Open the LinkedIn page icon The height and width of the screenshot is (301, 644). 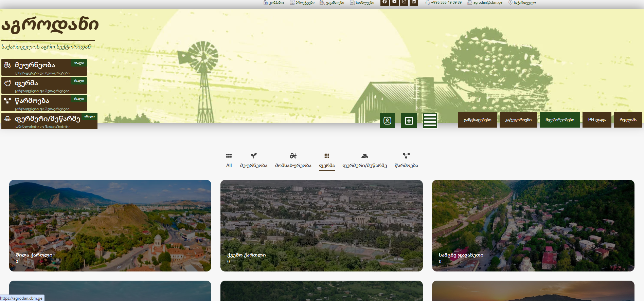point(414,2)
